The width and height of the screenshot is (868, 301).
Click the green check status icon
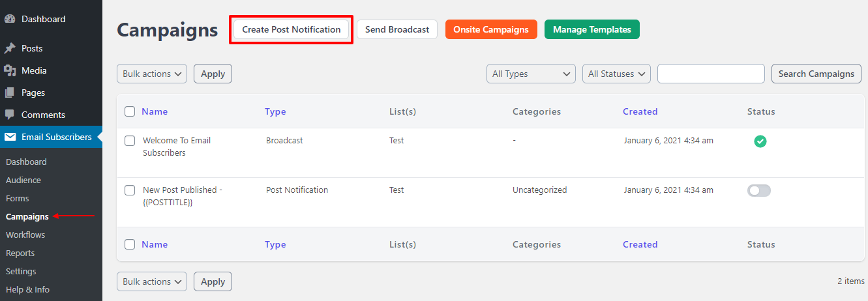760,141
